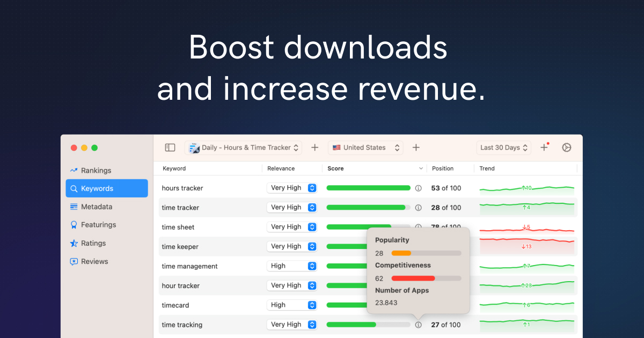This screenshot has height=338, width=644.
Task: Open the Reviews section
Action: 93,261
